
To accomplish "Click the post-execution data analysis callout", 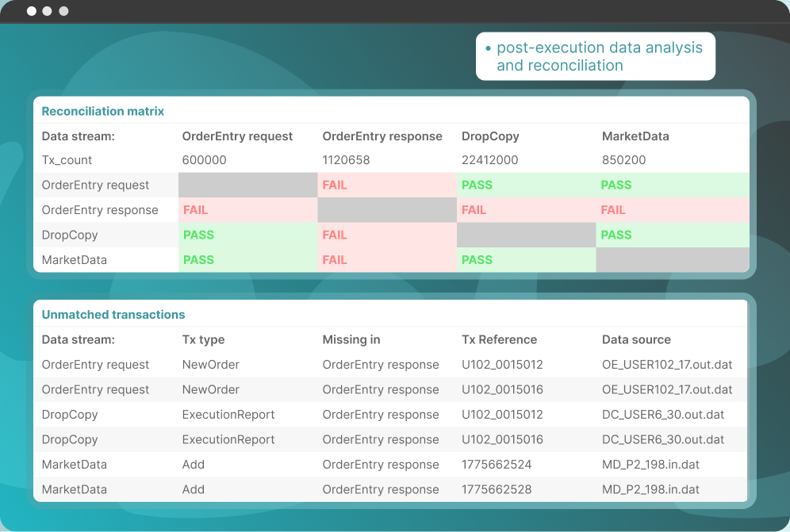I will click(x=595, y=56).
